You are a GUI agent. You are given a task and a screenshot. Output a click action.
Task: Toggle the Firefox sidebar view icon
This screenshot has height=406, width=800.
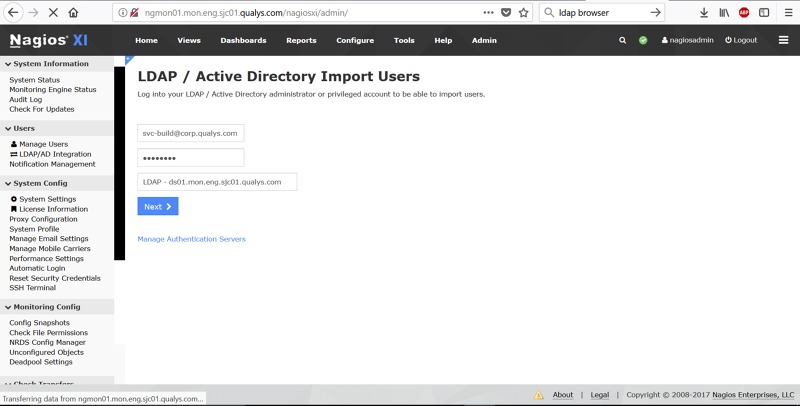(x=764, y=12)
